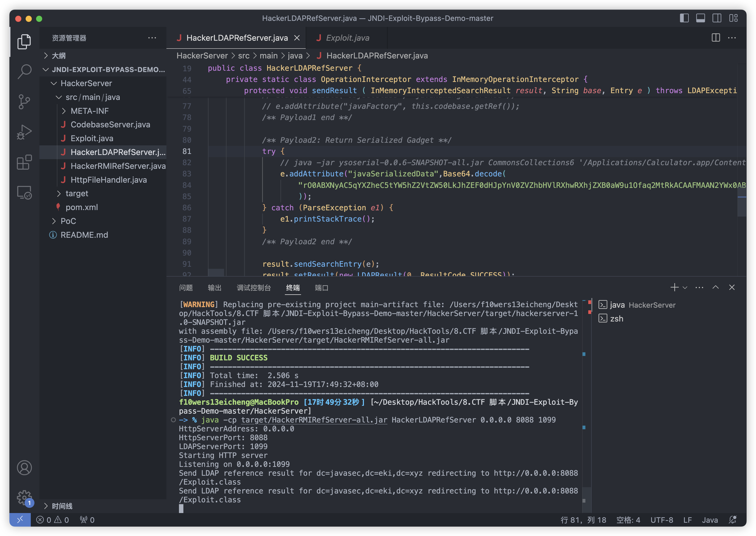Open Run and Debug view icon
The height and width of the screenshot is (536, 756).
(x=24, y=132)
